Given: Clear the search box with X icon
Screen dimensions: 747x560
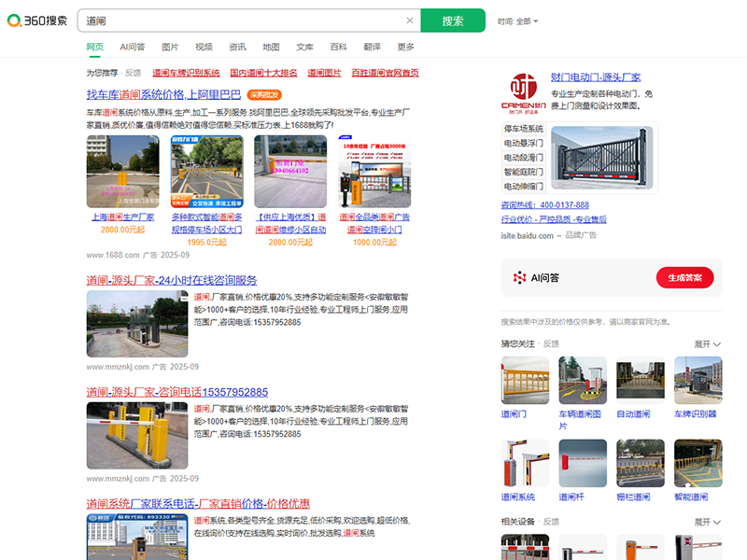Looking at the screenshot, I should pyautogui.click(x=409, y=21).
